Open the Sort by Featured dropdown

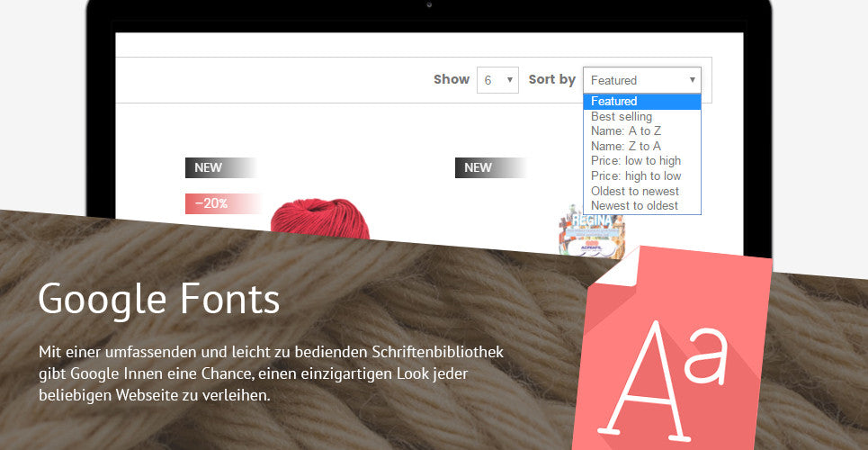coord(641,80)
